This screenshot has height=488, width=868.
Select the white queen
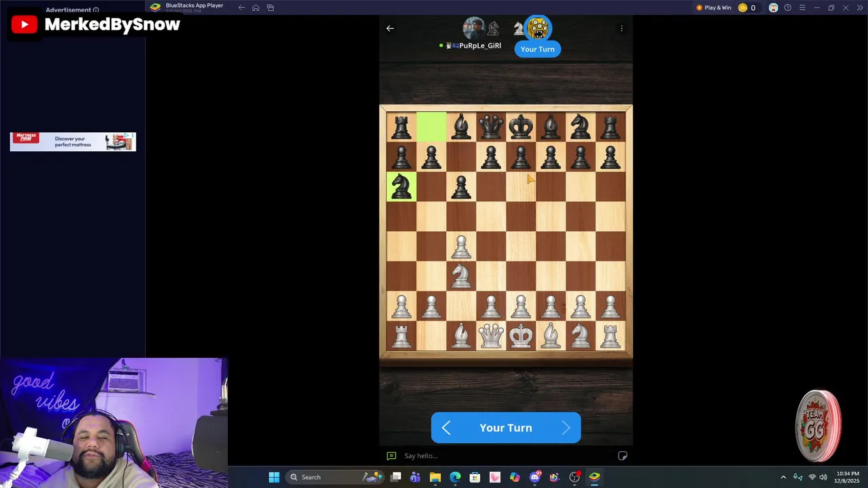tap(491, 335)
